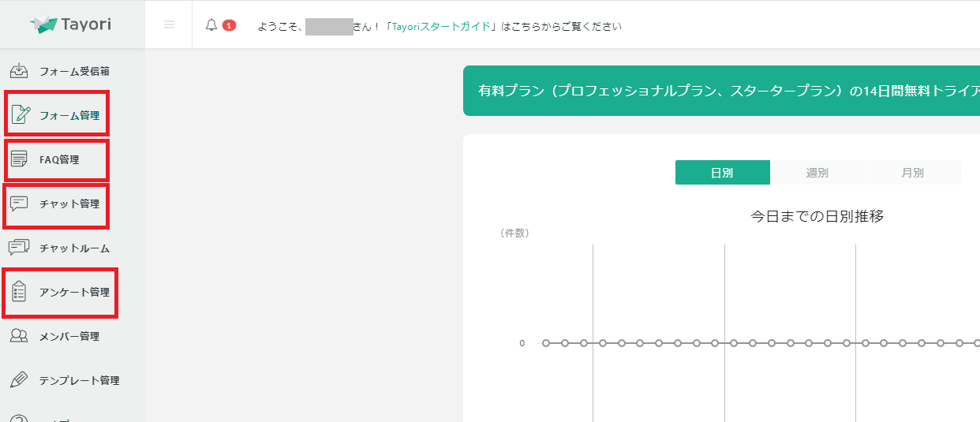
Task: Click the （件数） axis label
Action: (514, 233)
